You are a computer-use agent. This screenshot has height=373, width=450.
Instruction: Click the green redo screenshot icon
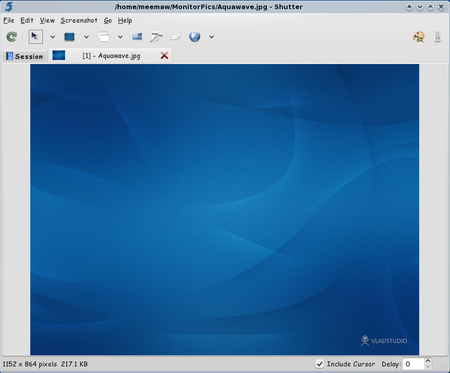tap(12, 37)
